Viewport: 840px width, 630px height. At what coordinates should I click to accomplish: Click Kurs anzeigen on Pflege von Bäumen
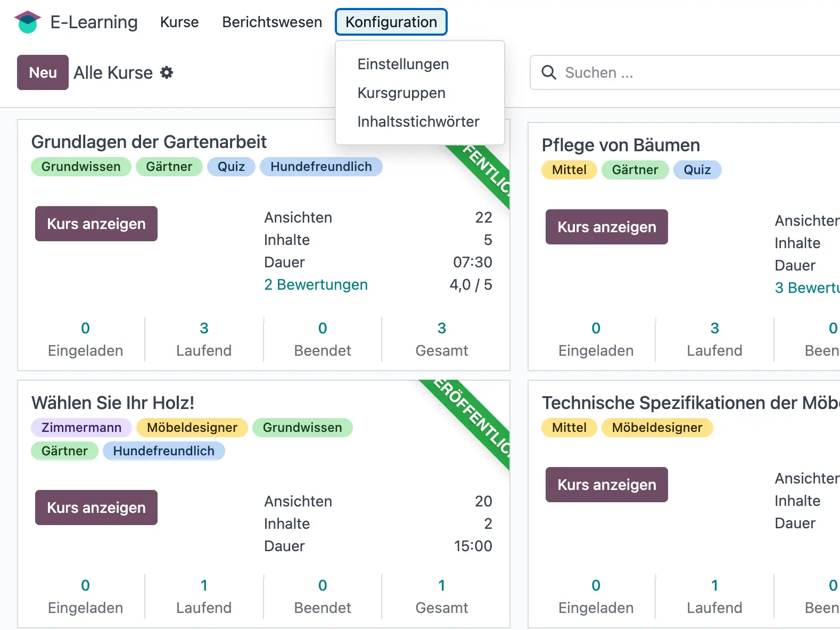[x=606, y=227]
